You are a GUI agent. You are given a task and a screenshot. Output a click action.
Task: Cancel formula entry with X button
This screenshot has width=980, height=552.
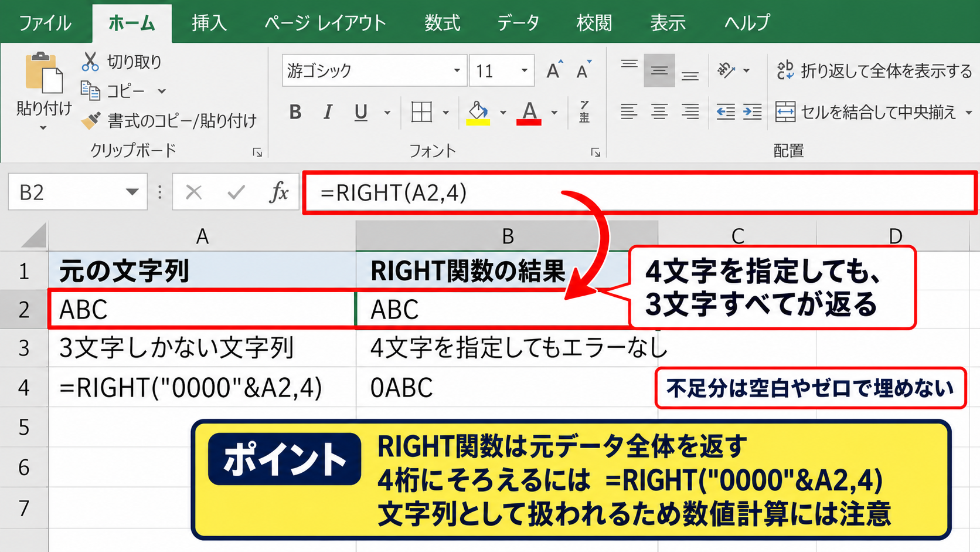click(193, 192)
